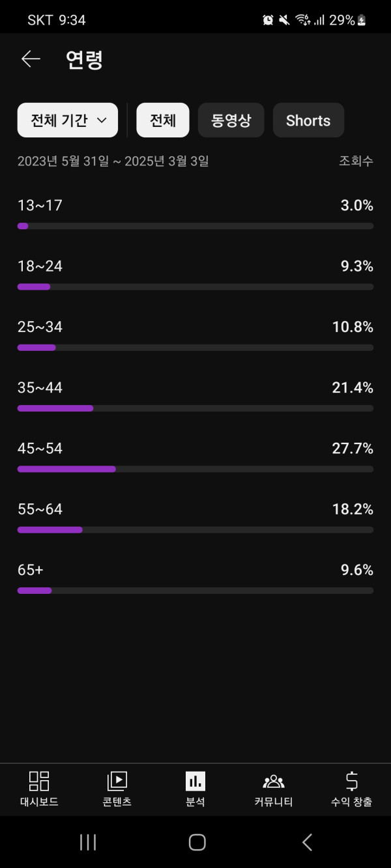391x868 pixels.
Task: Select the 분석 analytics icon
Action: coord(195,781)
